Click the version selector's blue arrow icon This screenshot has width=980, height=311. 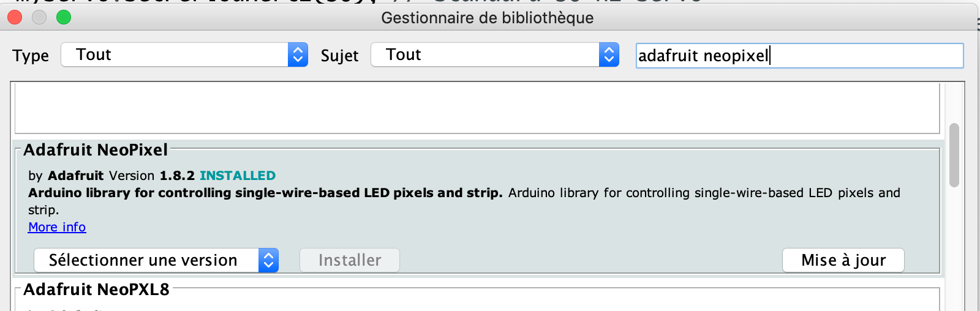268,260
